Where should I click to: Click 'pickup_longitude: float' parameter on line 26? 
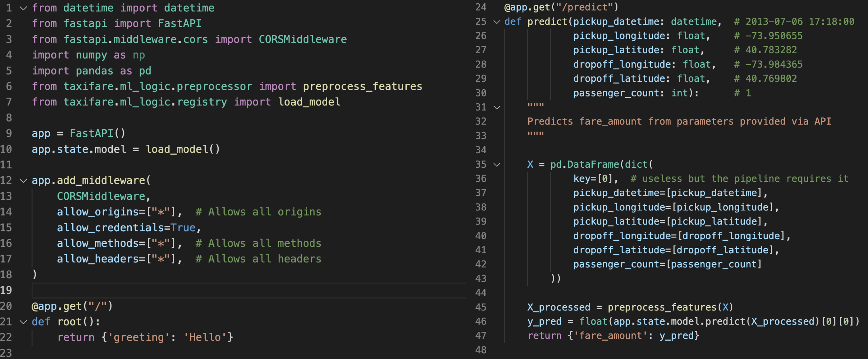[639, 36]
